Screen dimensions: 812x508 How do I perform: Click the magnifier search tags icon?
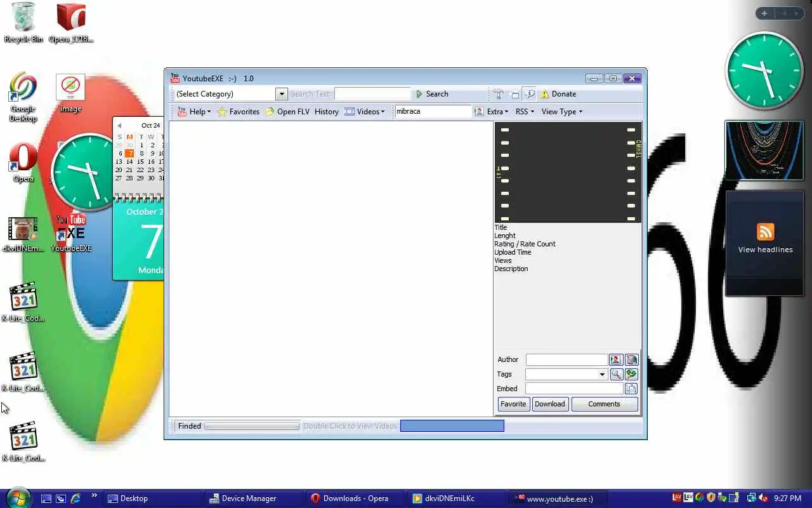coord(615,375)
